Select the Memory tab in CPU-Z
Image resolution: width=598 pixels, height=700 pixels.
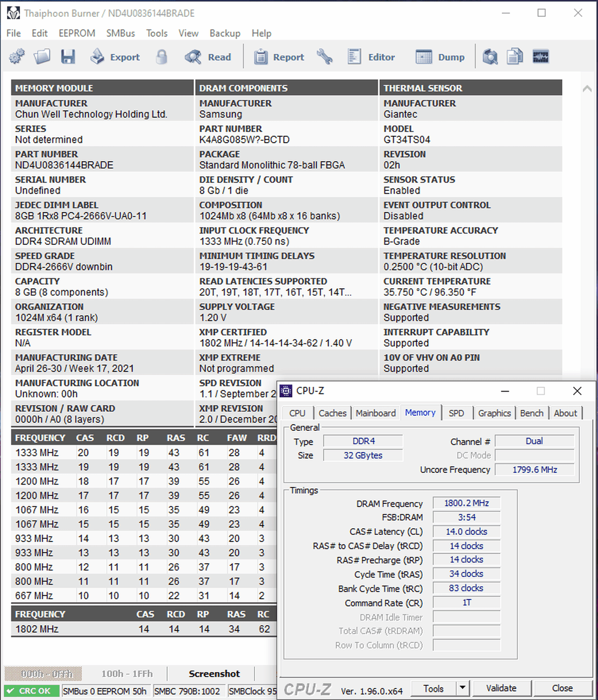pyautogui.click(x=420, y=412)
